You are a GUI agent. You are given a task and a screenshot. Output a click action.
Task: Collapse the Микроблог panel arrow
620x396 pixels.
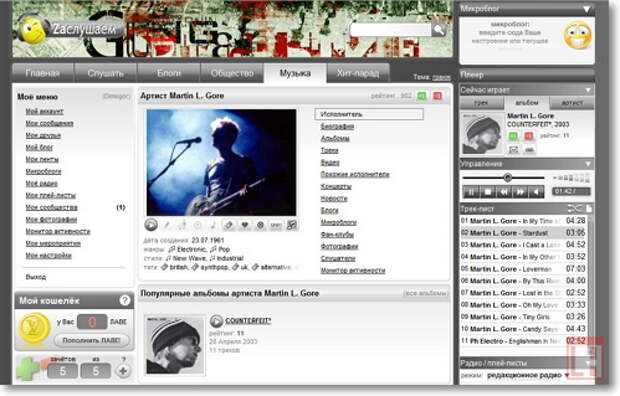(x=587, y=9)
